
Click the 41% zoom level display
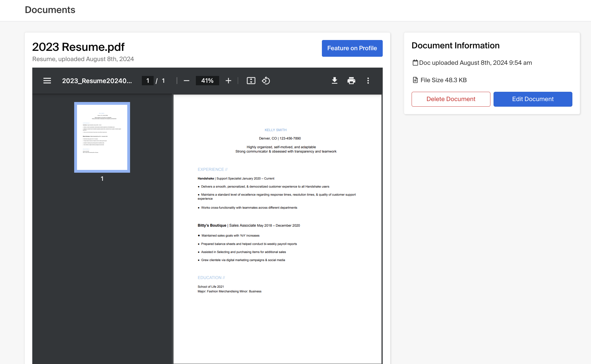[x=207, y=81]
